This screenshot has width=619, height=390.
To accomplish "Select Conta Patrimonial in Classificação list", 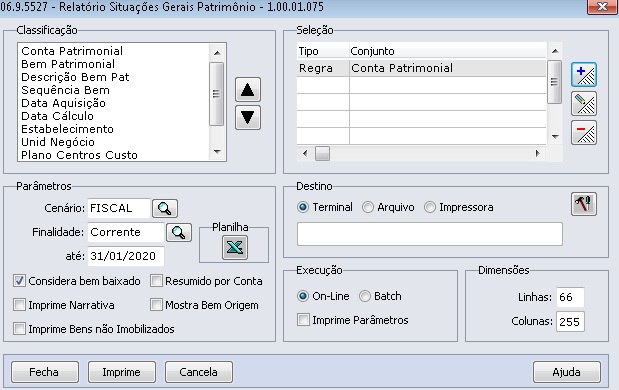I will pyautogui.click(x=72, y=51).
